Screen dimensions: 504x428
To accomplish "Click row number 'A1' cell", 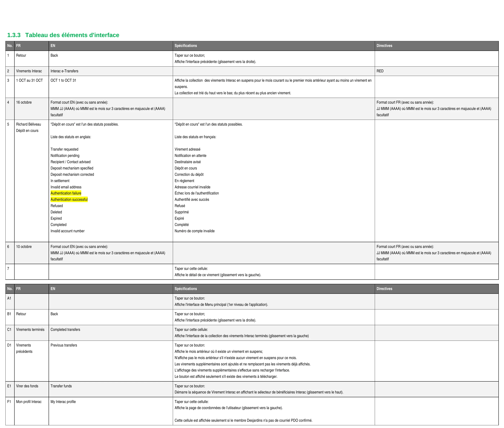I will pos(10,301).
